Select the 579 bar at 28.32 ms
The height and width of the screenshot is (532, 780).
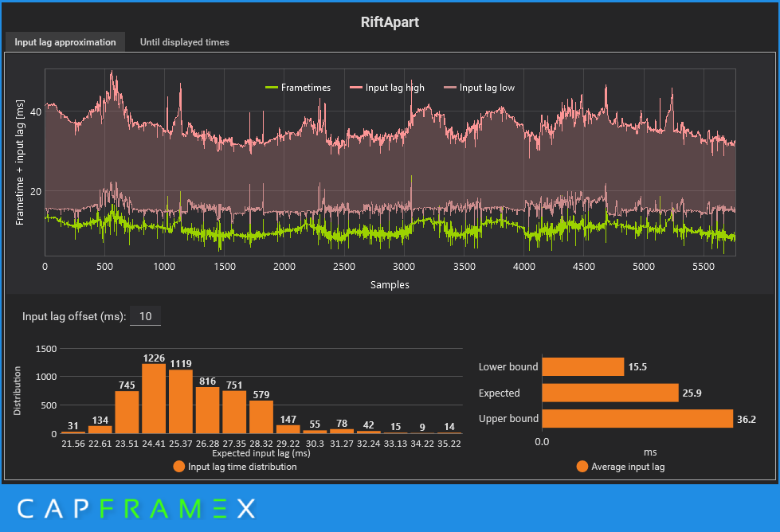pos(261,417)
